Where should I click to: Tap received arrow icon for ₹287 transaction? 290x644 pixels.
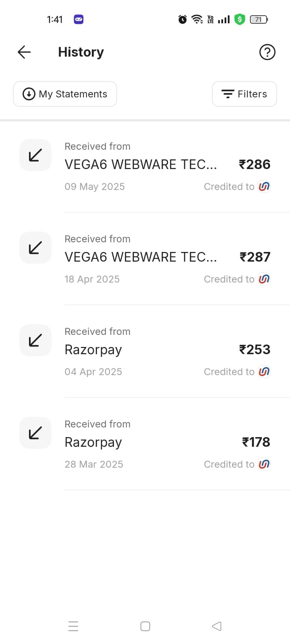pyautogui.click(x=35, y=248)
